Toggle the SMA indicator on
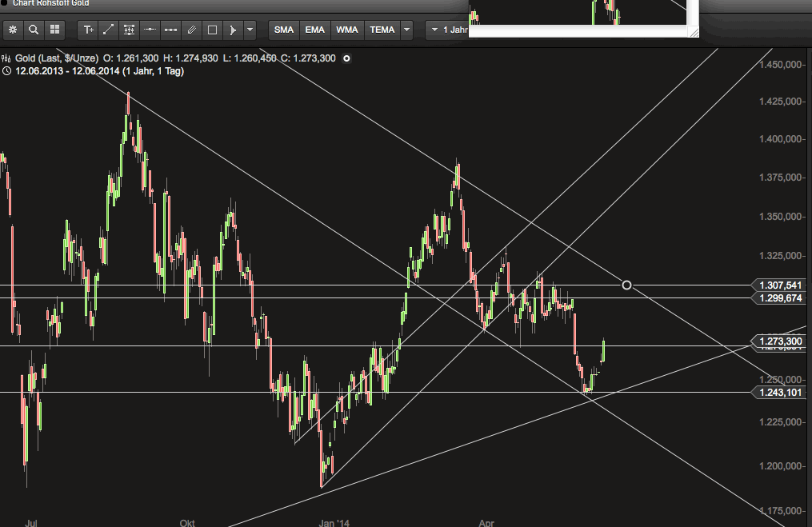Screen dimensions: 812x527 tap(283, 30)
